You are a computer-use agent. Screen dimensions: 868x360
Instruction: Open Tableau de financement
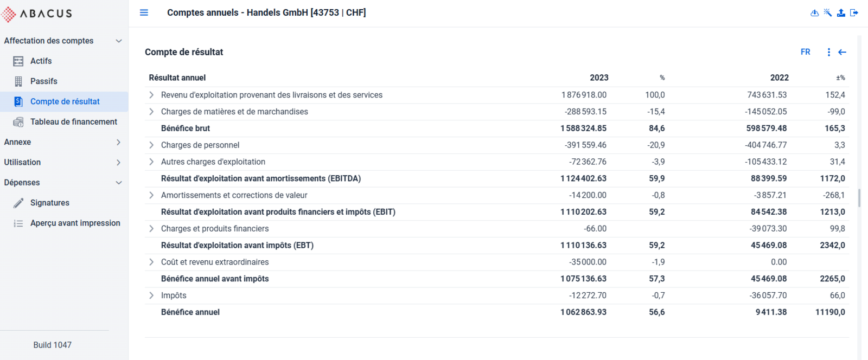(x=64, y=122)
